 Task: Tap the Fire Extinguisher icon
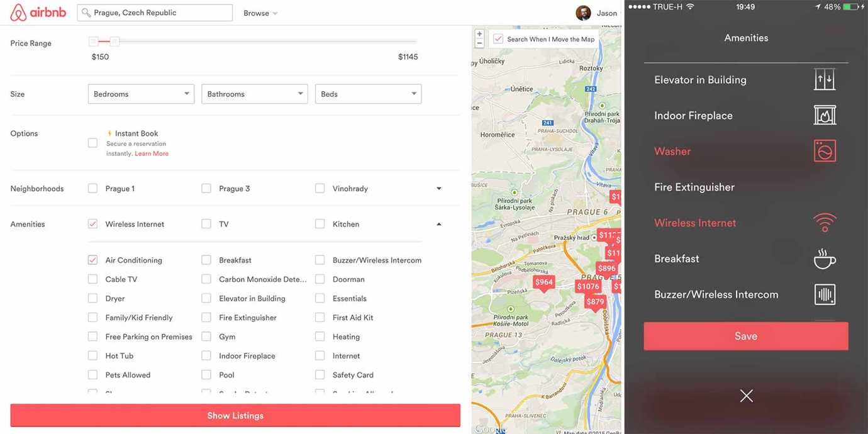[x=825, y=186]
